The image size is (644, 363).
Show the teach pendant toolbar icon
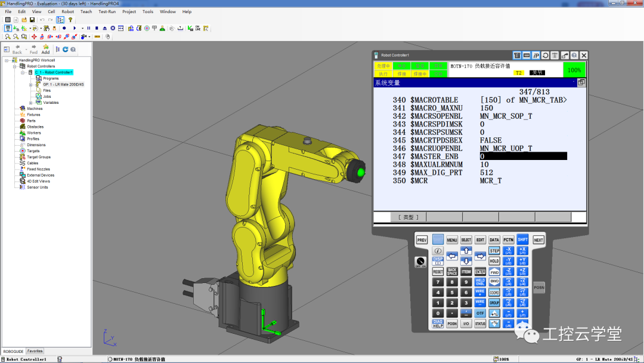coord(8,29)
